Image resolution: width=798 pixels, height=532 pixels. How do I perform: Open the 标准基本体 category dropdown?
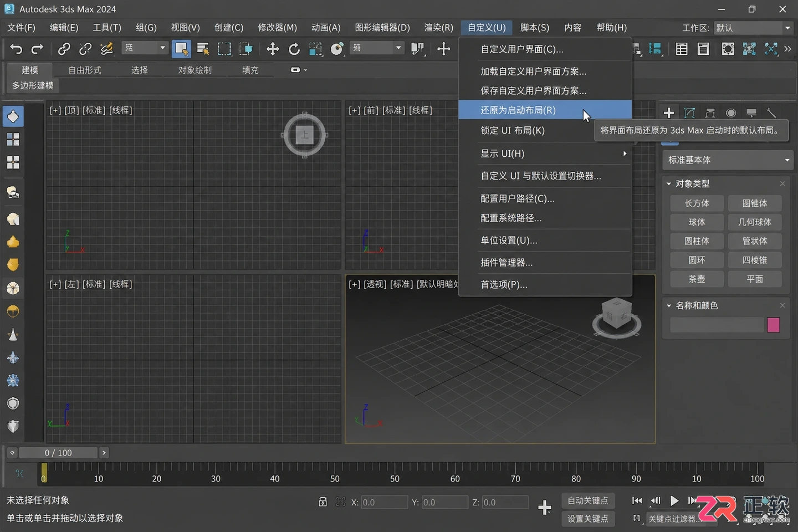tap(728, 160)
